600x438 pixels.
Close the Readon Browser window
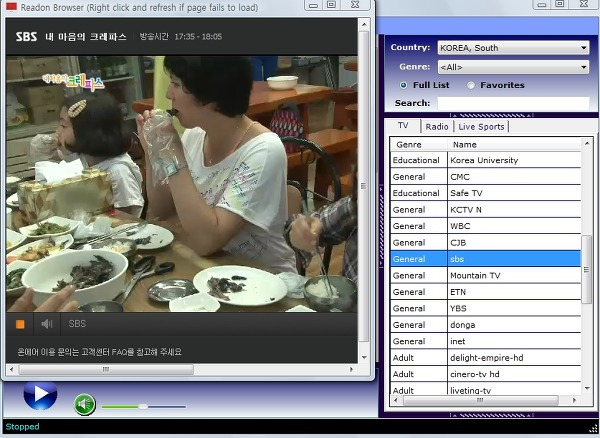(355, 5)
